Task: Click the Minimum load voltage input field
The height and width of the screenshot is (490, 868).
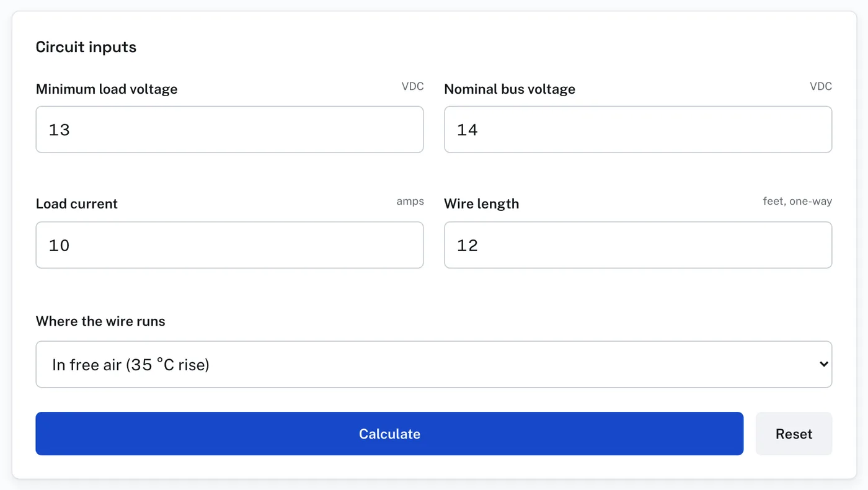Action: point(229,129)
